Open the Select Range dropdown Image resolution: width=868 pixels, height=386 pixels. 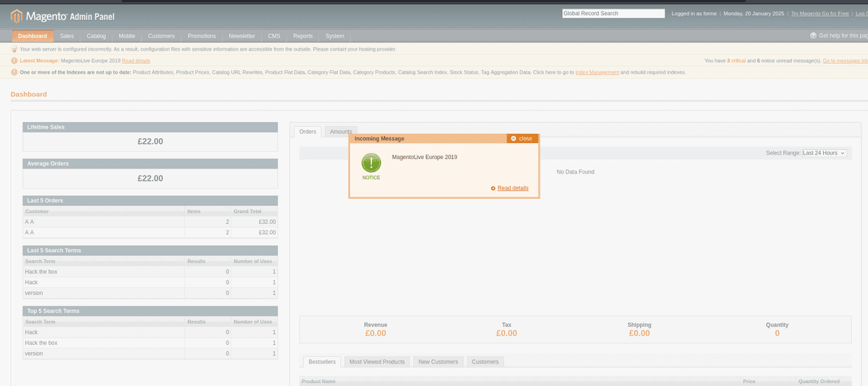pos(824,153)
